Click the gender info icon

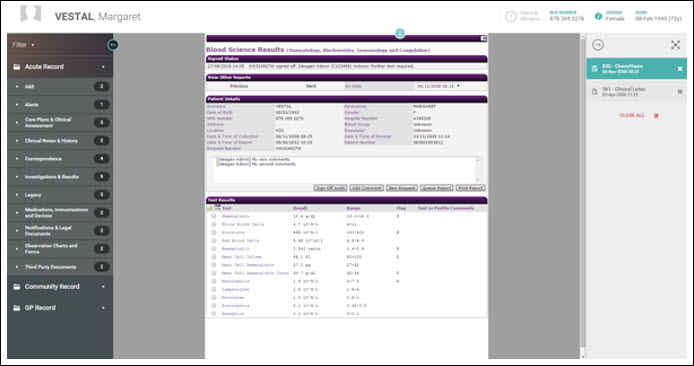click(x=598, y=16)
